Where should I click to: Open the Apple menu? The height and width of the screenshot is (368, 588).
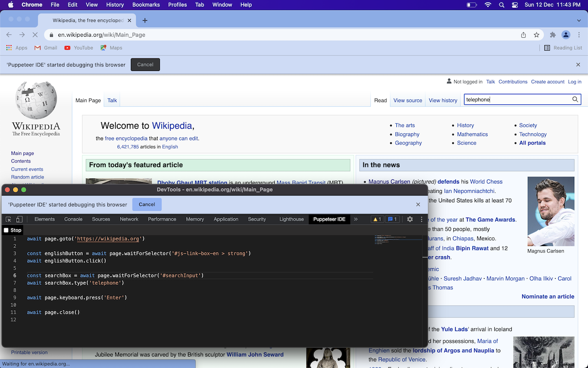click(x=11, y=5)
